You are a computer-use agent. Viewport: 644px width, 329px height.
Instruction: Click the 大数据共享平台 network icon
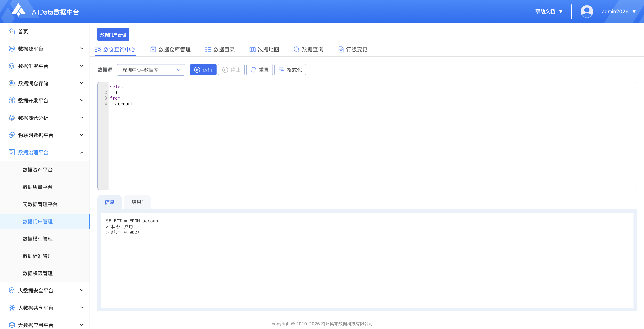point(12,308)
